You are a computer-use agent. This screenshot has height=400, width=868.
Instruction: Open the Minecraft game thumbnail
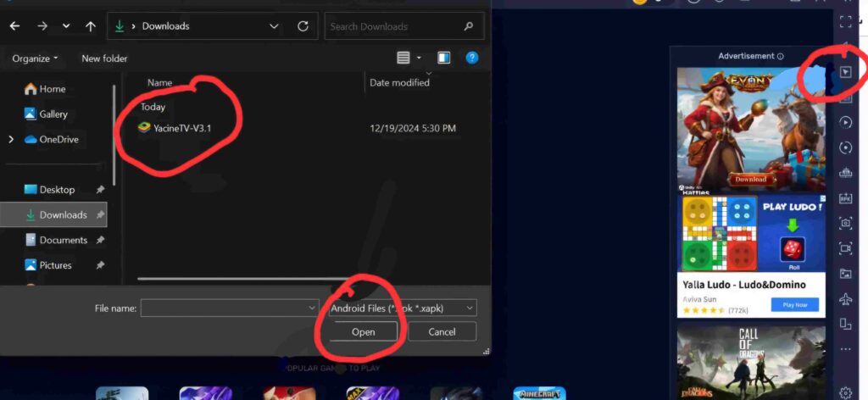(x=539, y=393)
